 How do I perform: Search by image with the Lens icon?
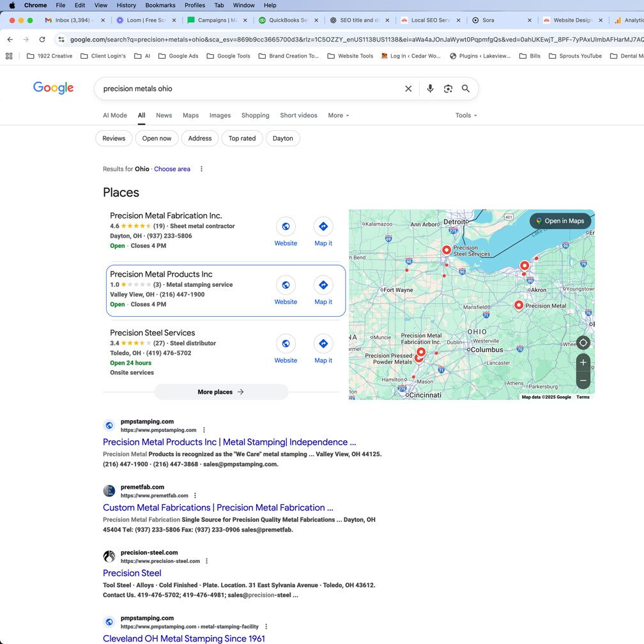(448, 89)
